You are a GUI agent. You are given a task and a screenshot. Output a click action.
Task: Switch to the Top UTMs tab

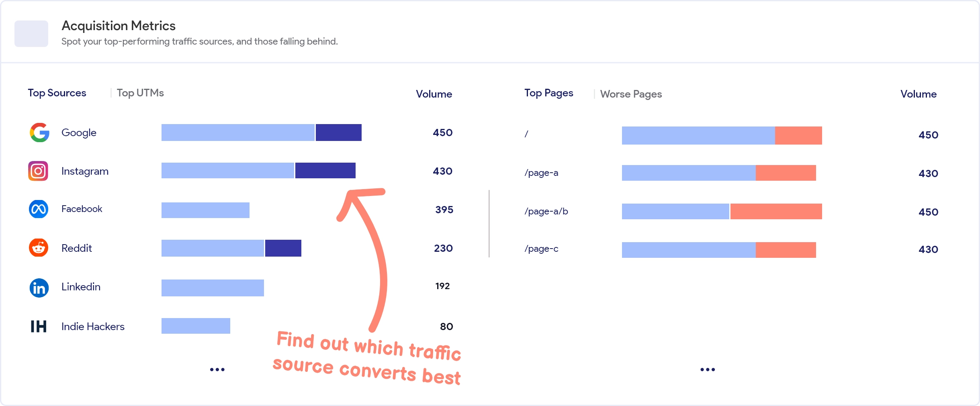(x=140, y=92)
